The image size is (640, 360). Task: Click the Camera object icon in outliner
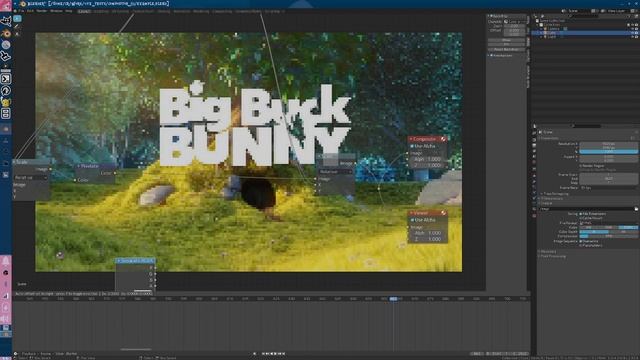[x=545, y=29]
